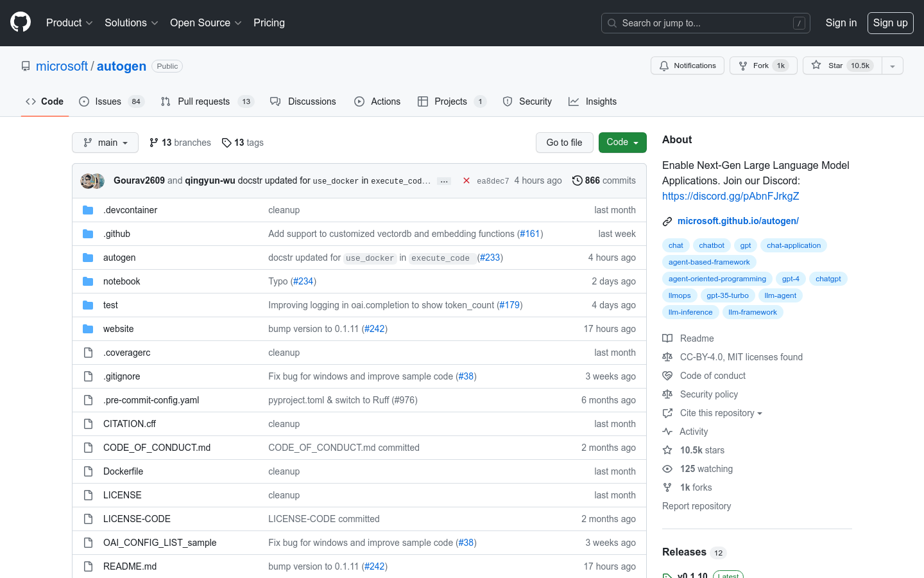This screenshot has height=578, width=924.
Task: Expand the Product menu
Action: [69, 22]
